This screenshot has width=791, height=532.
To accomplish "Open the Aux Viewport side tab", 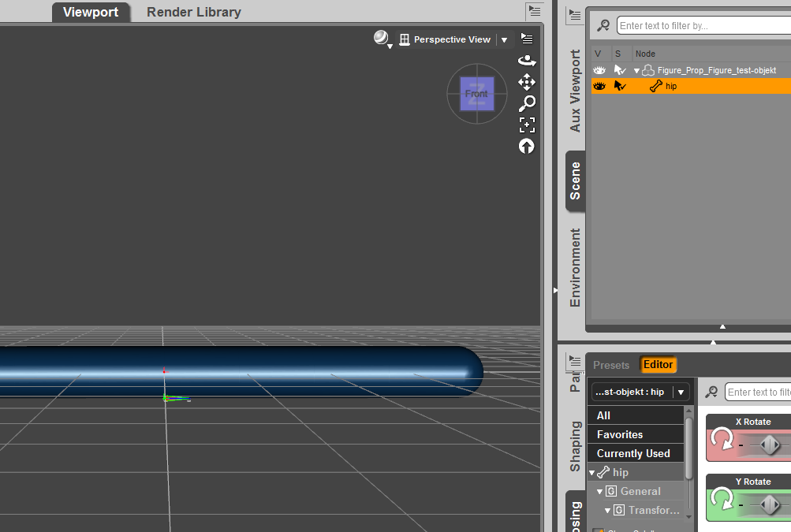I will click(575, 91).
